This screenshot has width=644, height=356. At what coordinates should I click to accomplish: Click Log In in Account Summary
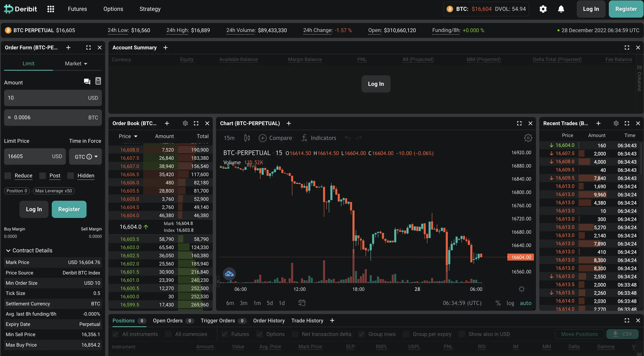[x=376, y=84]
